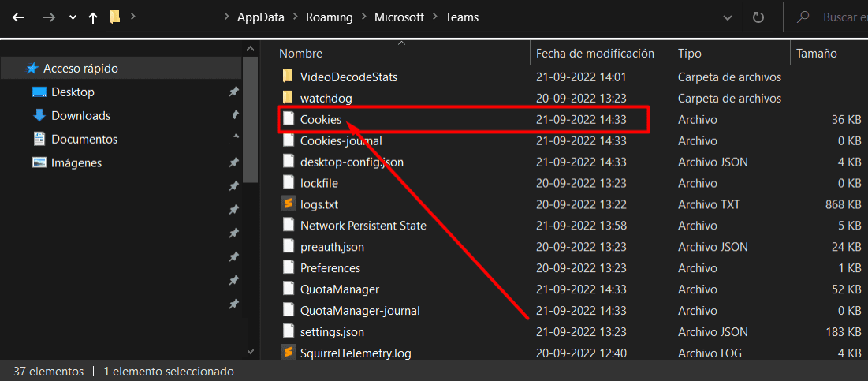868x381 pixels.
Task: Unpin Desktop using its pin icon
Action: [x=233, y=92]
